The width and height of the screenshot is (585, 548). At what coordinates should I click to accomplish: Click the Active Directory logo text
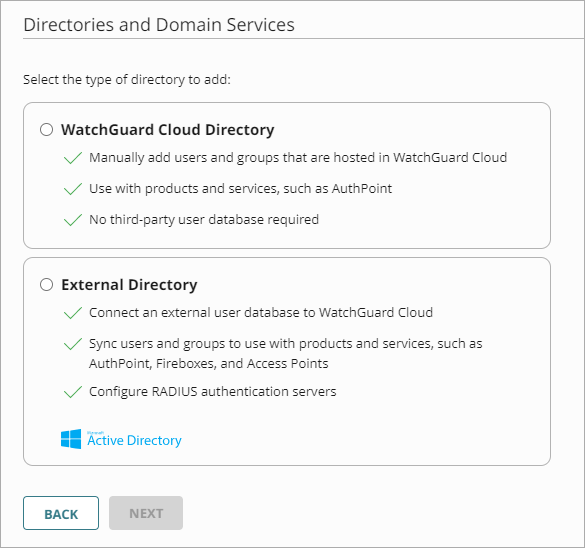click(x=134, y=440)
